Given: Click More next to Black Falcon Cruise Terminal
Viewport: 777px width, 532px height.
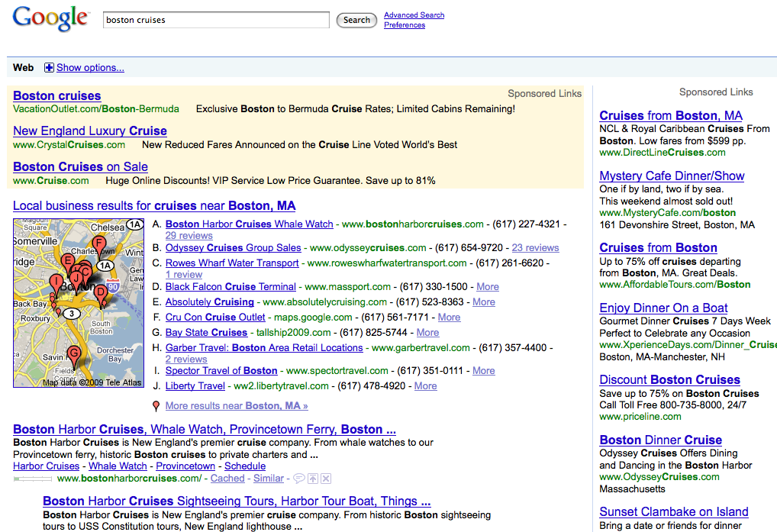Looking at the screenshot, I should tap(488, 287).
